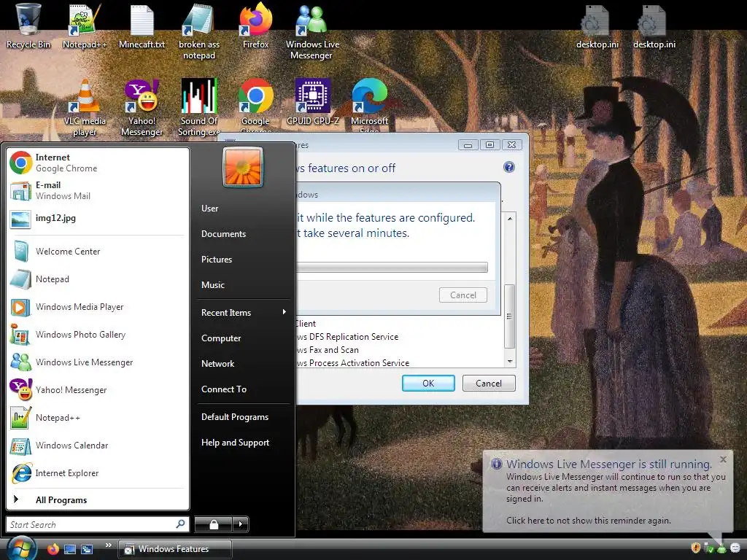Select the Firefox desktop shortcut

point(256,26)
